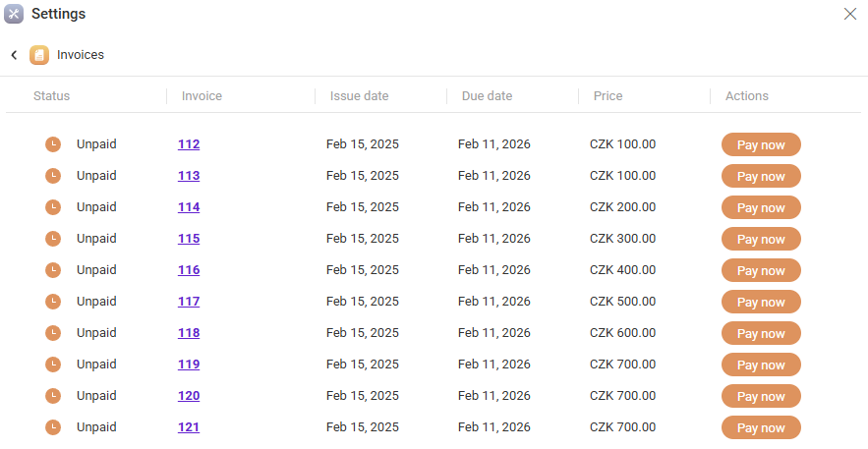This screenshot has width=868, height=449.
Task: Click the Status column header
Action: pyautogui.click(x=51, y=96)
